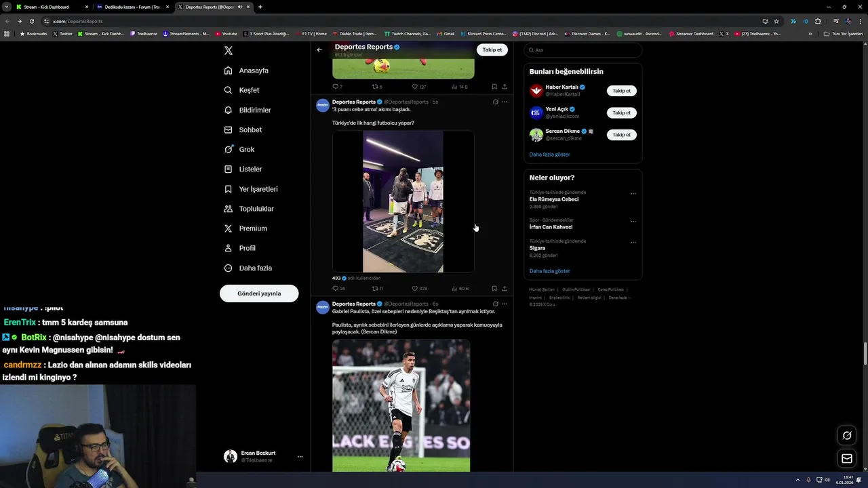Open Grok action on the 5s post

[495, 102]
